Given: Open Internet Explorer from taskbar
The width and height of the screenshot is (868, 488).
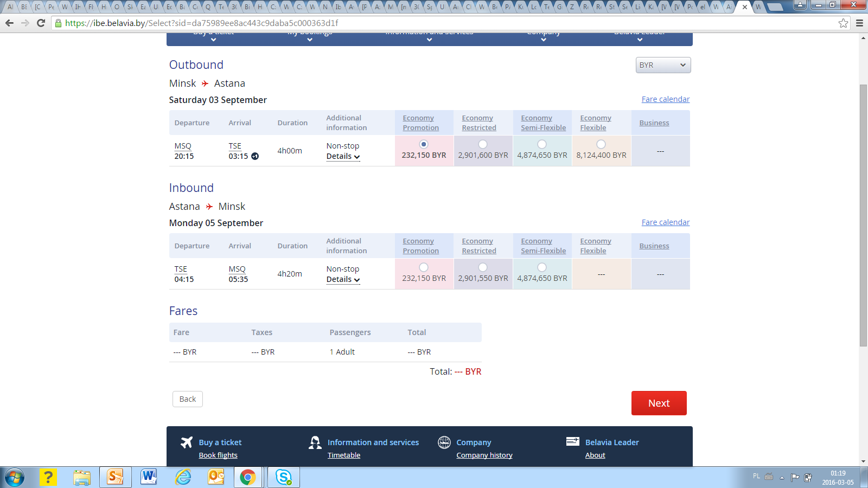Looking at the screenshot, I should [183, 477].
